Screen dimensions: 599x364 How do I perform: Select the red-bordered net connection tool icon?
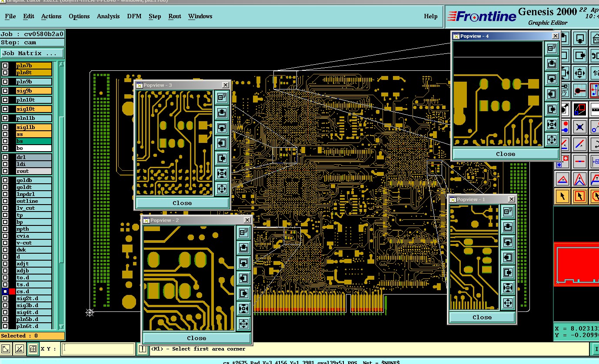594,90
